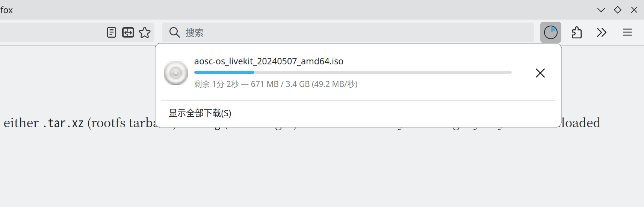The width and height of the screenshot is (644, 207).
Task: Click the search magnifier icon
Action: [x=174, y=32]
